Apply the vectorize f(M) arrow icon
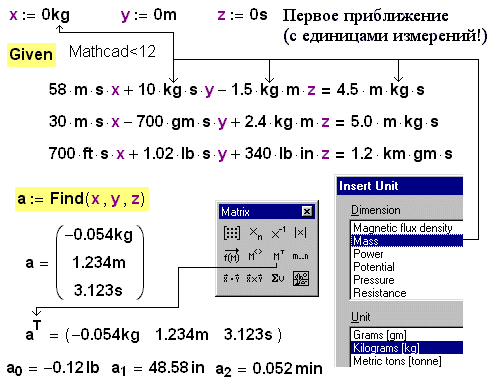Image resolution: width=491 pixels, height=382 pixels. (232, 256)
